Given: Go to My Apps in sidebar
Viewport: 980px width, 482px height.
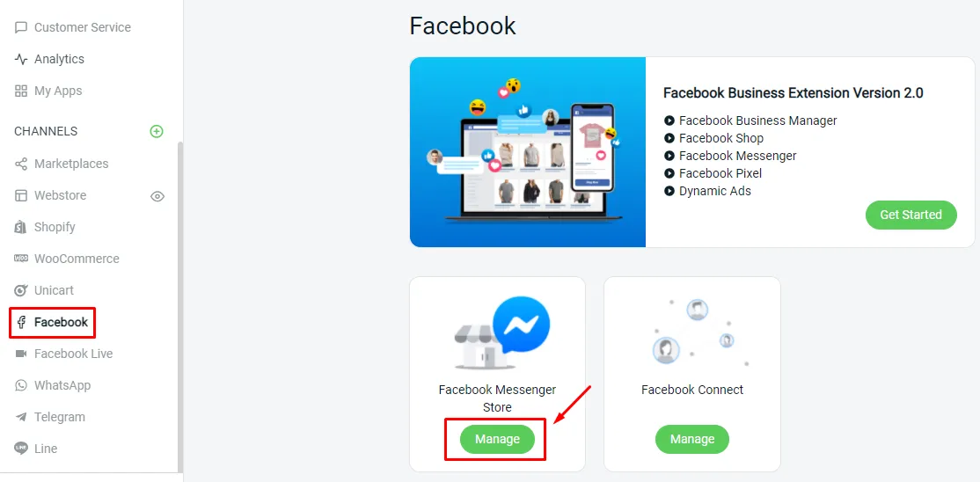Looking at the screenshot, I should [x=48, y=91].
